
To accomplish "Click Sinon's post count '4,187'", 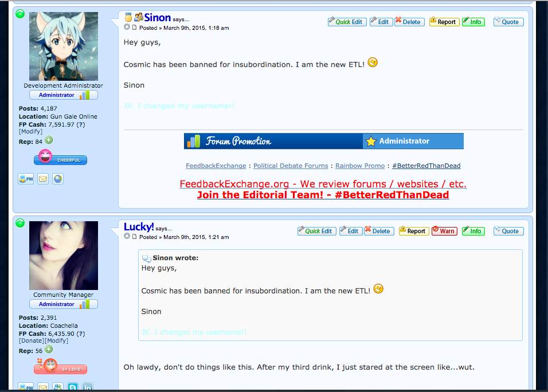I will tap(49, 109).
